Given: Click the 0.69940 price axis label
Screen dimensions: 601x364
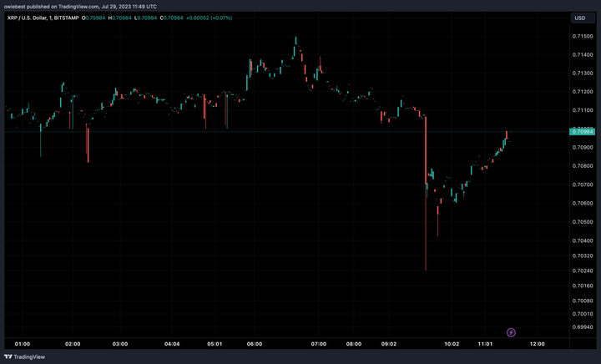Looking at the screenshot, I should pos(583,326).
